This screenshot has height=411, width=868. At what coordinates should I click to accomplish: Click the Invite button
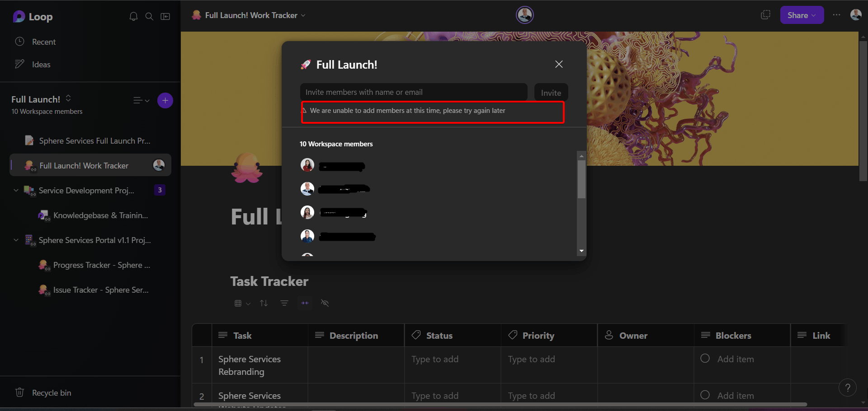tap(551, 93)
